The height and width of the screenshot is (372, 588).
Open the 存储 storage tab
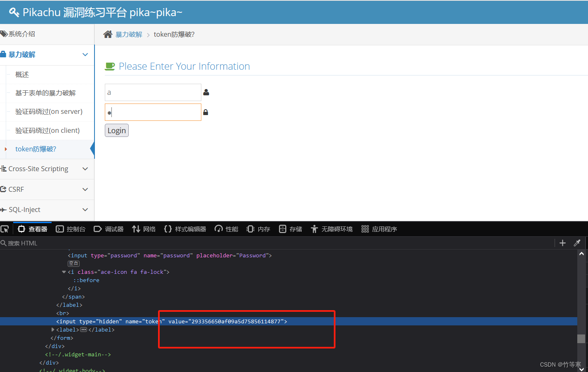coord(290,229)
